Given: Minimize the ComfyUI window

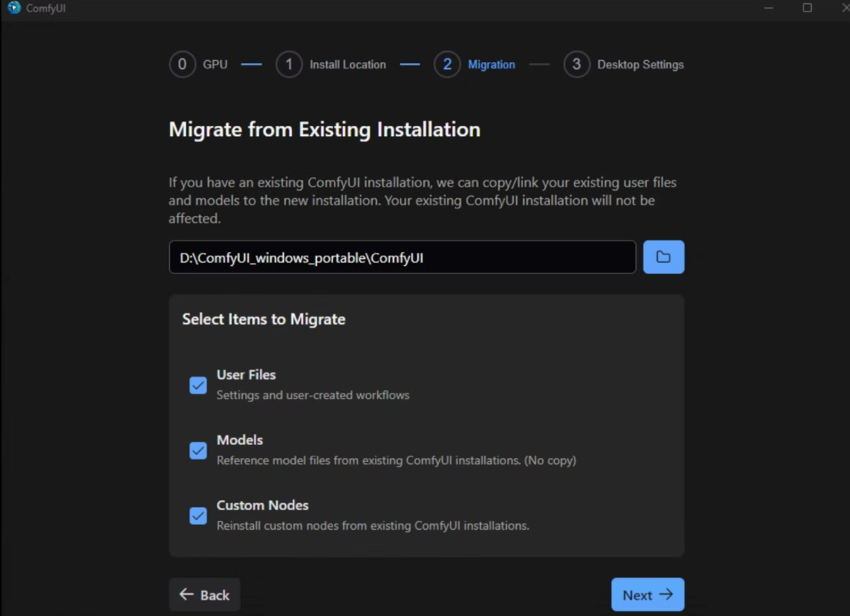Looking at the screenshot, I should pyautogui.click(x=768, y=8).
